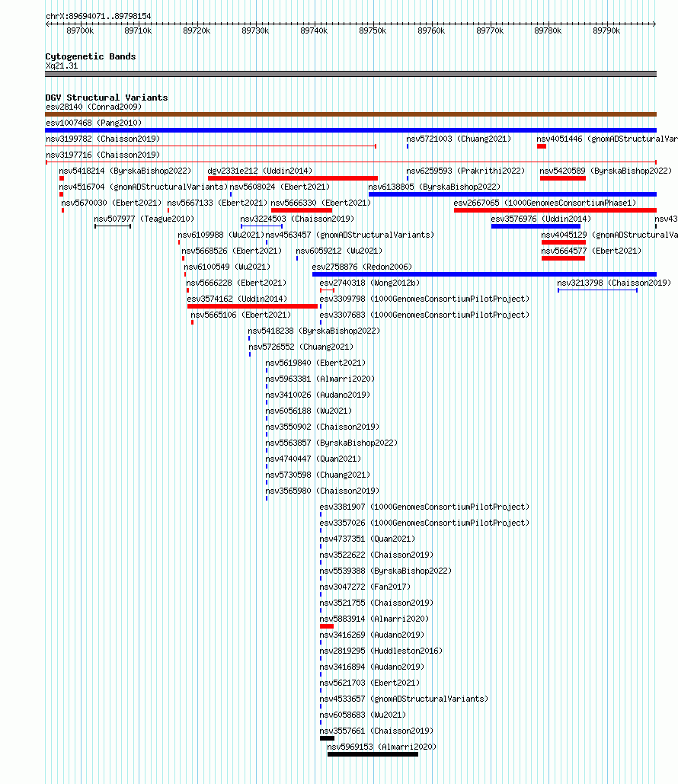
Task: Click nsv4045129 gnomAD variant label
Action: coord(609,235)
